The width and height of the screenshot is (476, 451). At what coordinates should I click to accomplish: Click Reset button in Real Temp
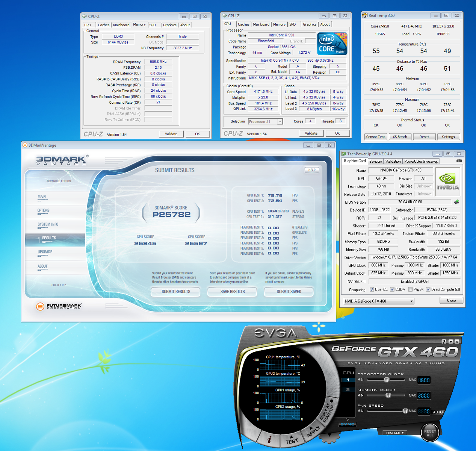pyautogui.click(x=424, y=137)
